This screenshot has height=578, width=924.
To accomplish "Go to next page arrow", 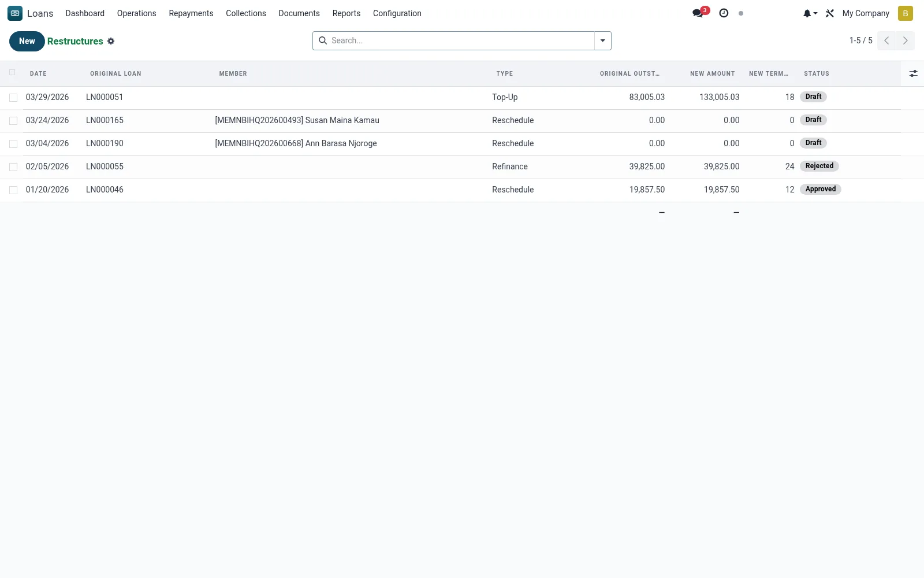I will tap(905, 40).
